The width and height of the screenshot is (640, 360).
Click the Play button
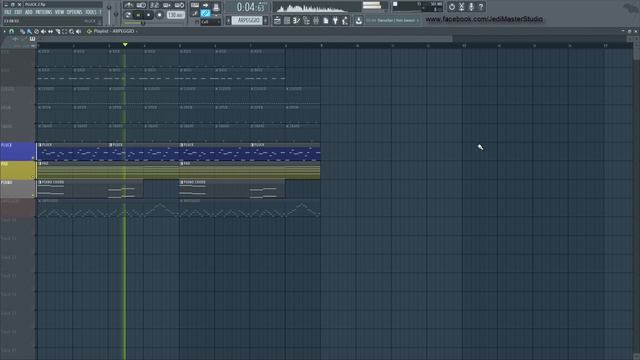pyautogui.click(x=138, y=15)
